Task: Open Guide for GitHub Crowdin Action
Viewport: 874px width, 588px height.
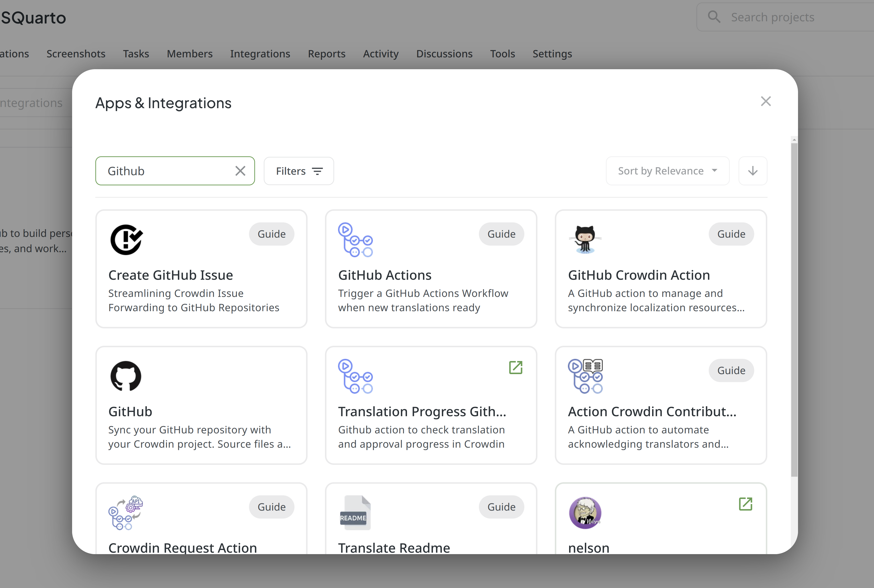Action: point(731,234)
